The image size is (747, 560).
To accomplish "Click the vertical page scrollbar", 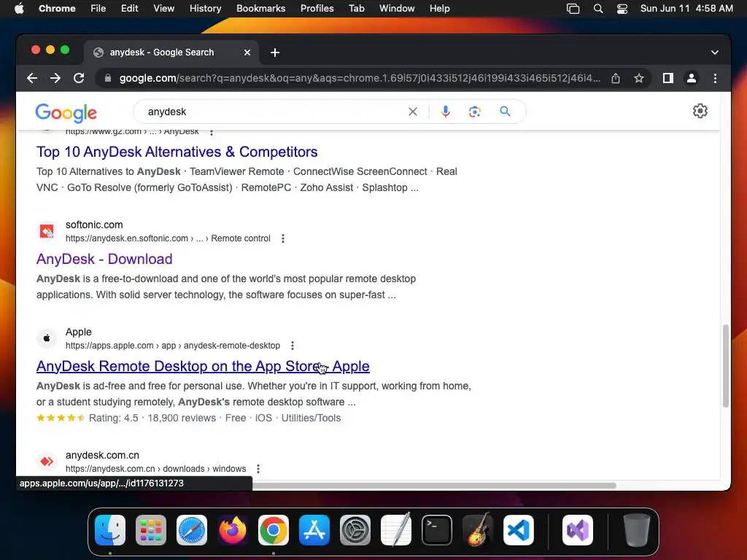I will (726, 366).
